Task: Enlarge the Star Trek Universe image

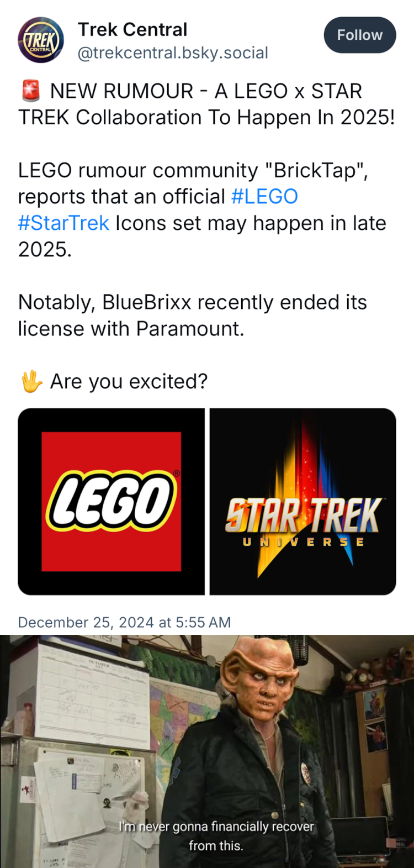Action: (302, 501)
